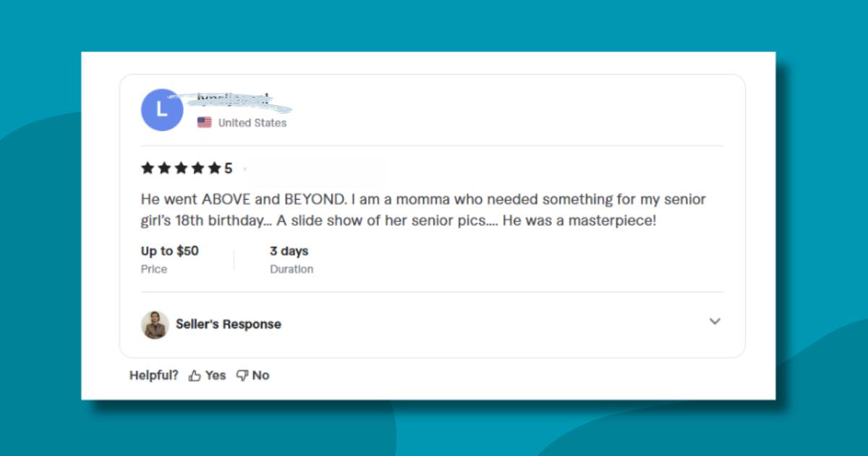This screenshot has width=868, height=456.
Task: Click the rating number 5
Action: (x=229, y=169)
